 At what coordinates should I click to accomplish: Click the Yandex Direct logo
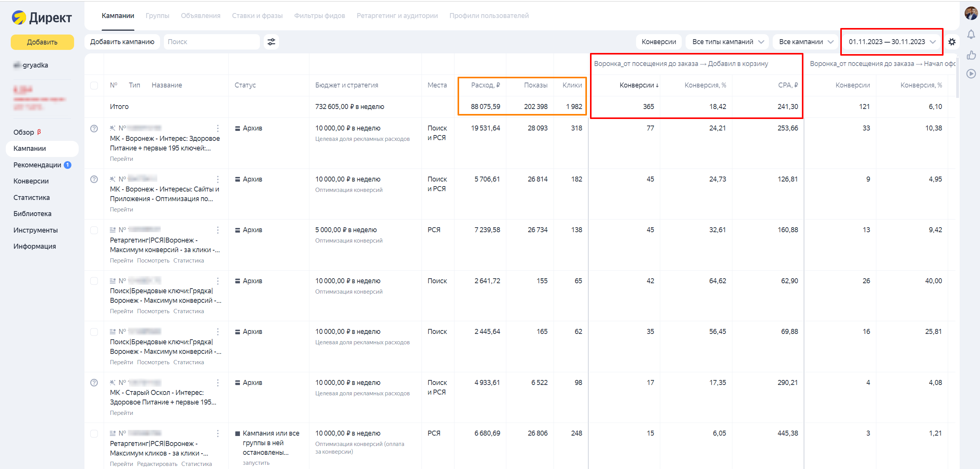(41, 17)
